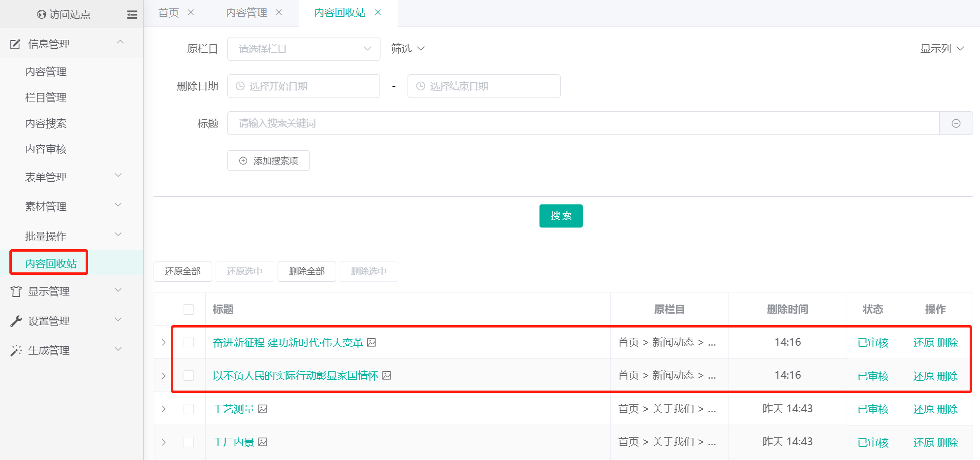
Task: Open the 原栏目 column dropdown
Action: point(303,49)
